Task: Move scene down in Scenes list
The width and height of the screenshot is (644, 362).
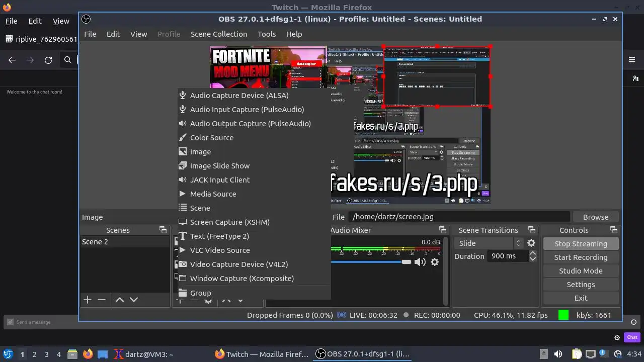Action: click(x=134, y=300)
